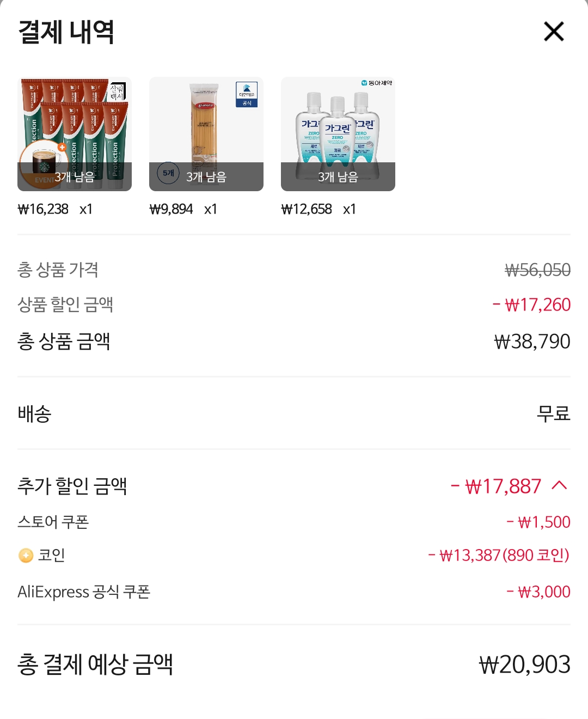Click the 동아제약 logo on mouthwash image
The image size is (588, 719).
(x=376, y=83)
